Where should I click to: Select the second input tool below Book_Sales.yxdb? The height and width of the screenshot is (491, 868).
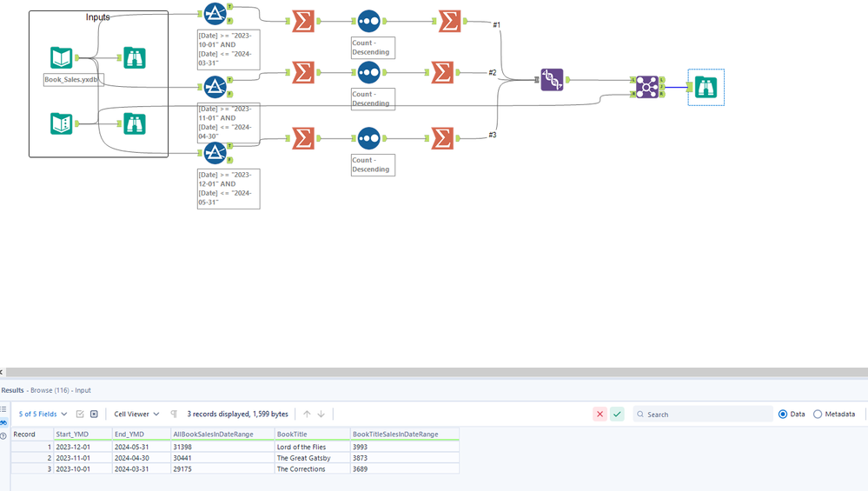coord(62,123)
